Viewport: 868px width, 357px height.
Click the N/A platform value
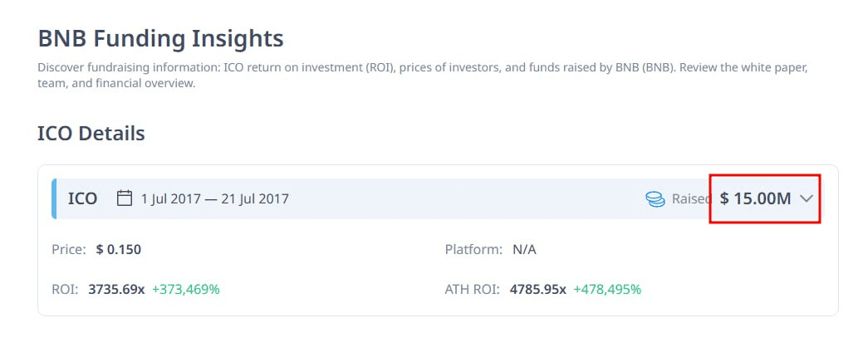(x=524, y=250)
